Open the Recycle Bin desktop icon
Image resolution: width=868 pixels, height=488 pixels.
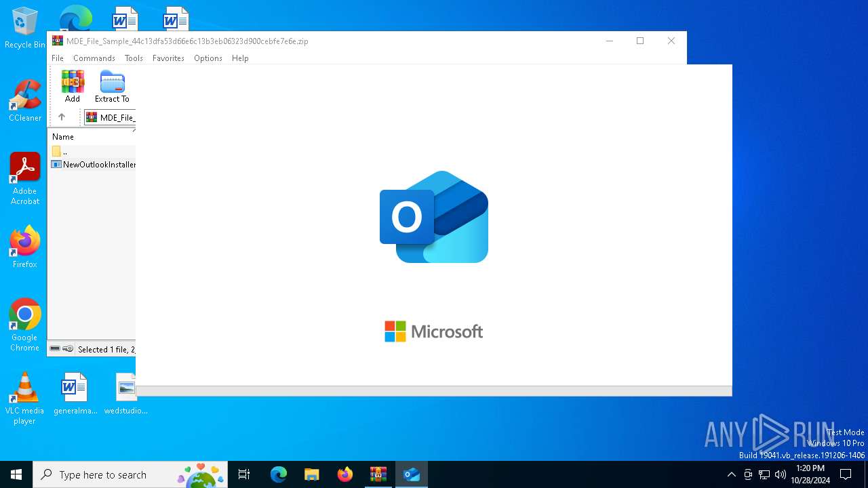25,28
